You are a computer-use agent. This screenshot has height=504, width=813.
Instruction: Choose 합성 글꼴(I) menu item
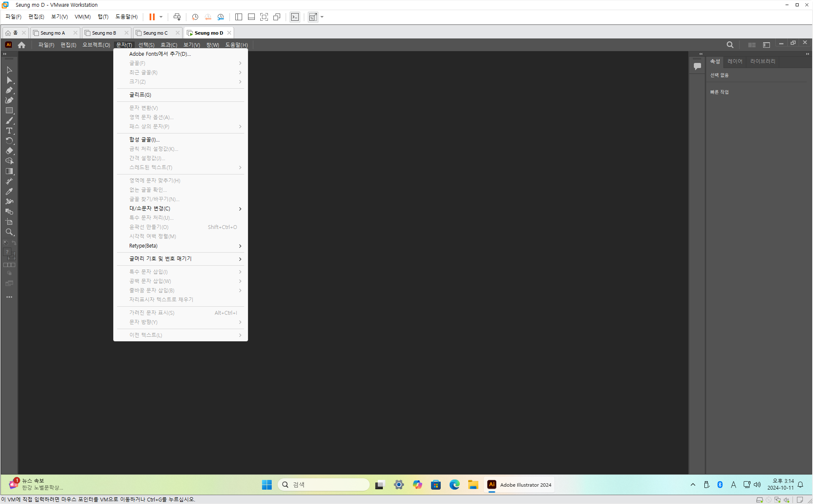[x=180, y=139]
